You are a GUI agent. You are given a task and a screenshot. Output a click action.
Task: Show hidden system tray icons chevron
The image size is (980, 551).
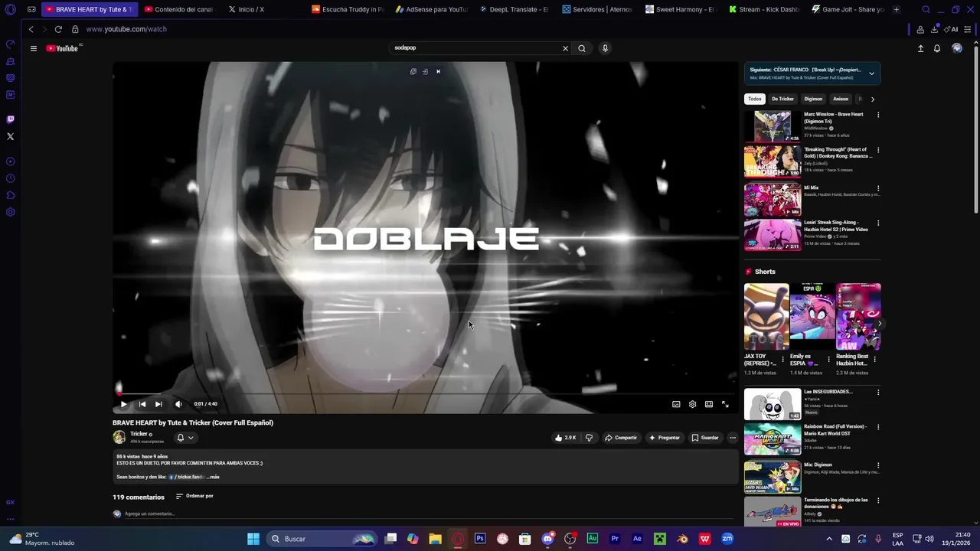[828, 539]
